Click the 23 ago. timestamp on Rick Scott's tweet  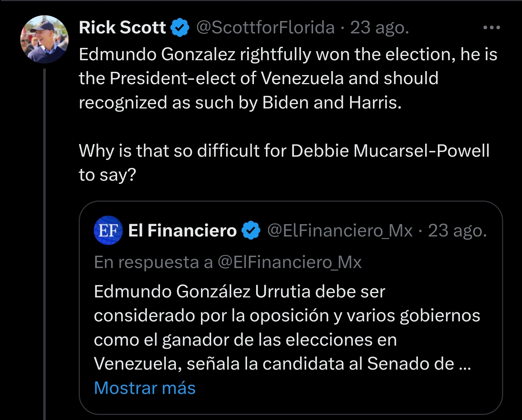pyautogui.click(x=379, y=28)
